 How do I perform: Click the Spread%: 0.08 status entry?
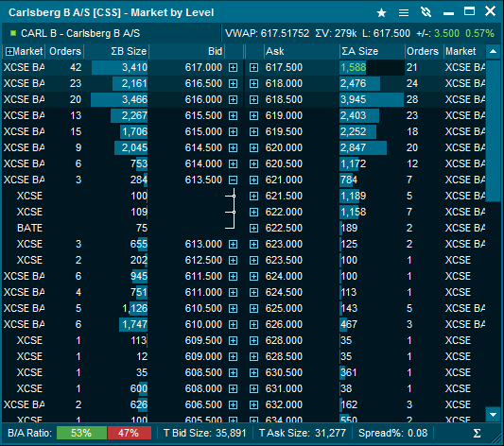[392, 433]
